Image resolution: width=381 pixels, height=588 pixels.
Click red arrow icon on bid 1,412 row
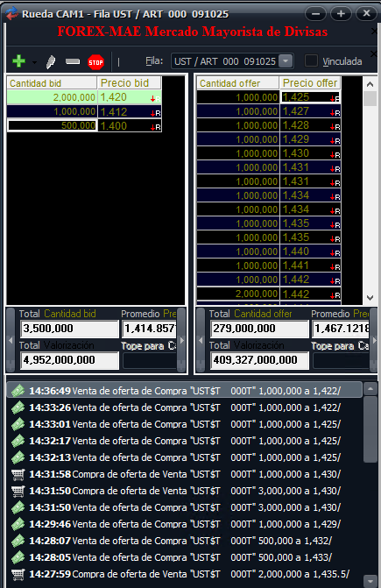[x=155, y=113]
